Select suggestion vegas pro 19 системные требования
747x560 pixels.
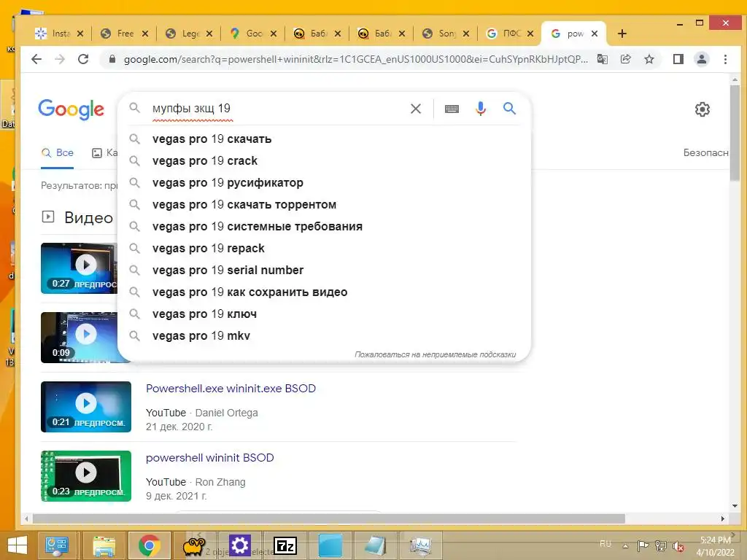[324, 227]
